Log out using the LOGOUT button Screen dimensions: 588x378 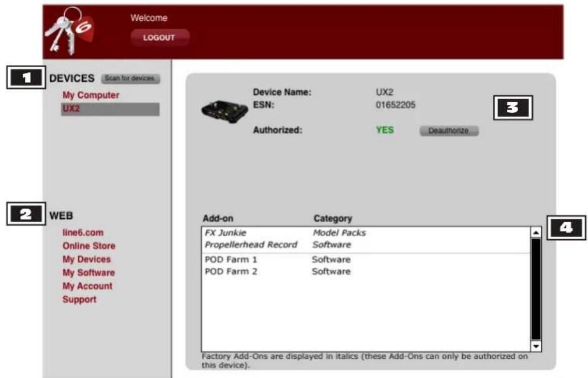[160, 37]
